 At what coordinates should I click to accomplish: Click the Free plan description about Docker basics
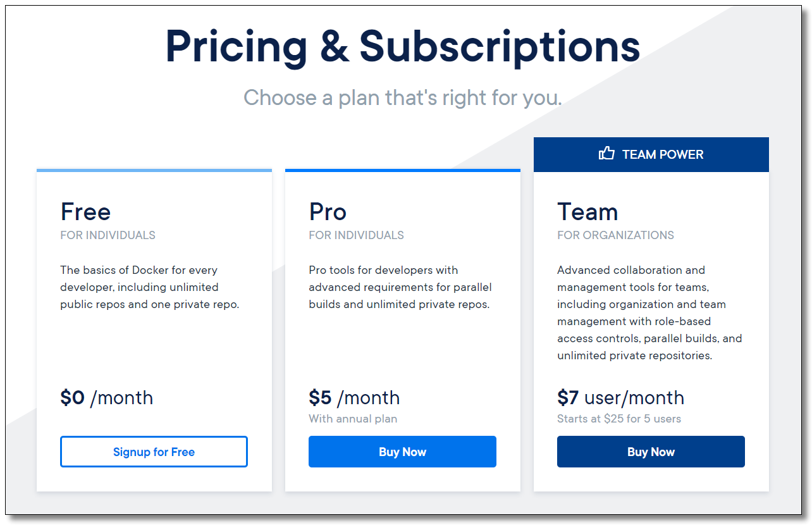coord(150,287)
